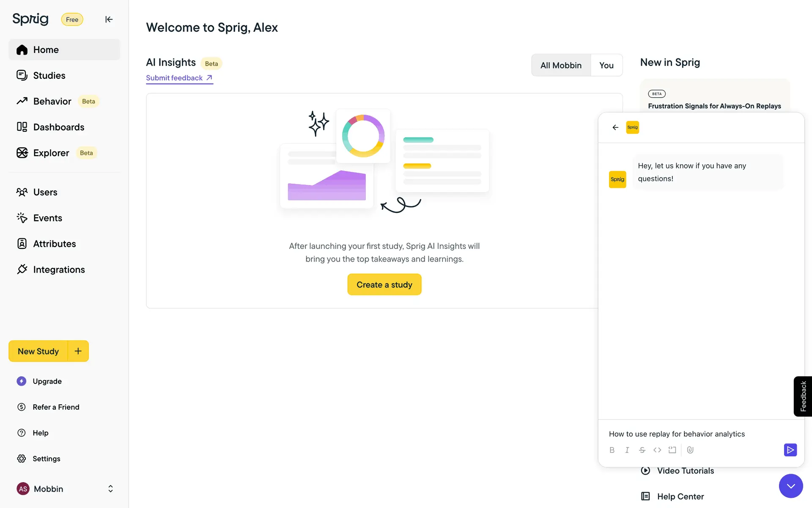The image size is (812, 508).
Task: Go back in chat widget
Action: [615, 127]
